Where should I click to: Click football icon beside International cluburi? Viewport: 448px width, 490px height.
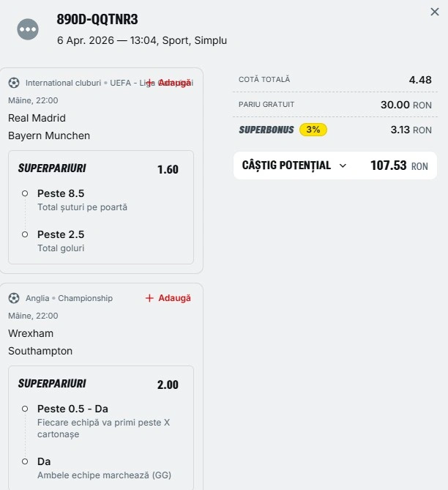click(x=14, y=83)
